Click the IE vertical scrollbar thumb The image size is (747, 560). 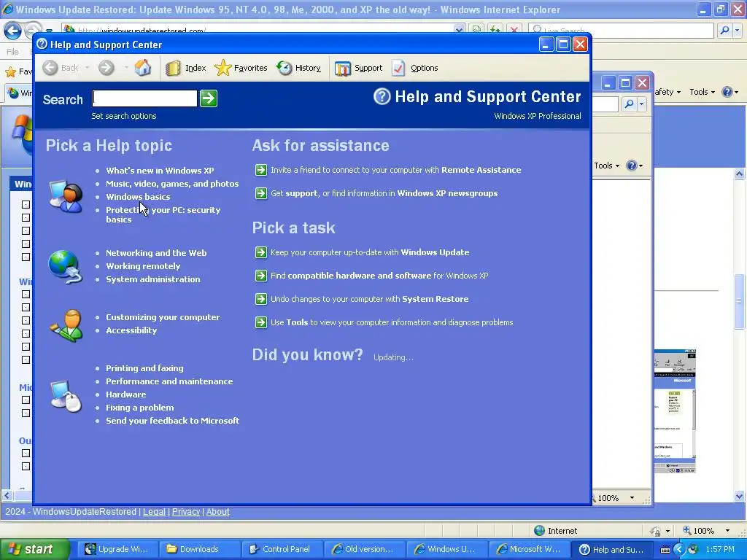click(x=739, y=301)
